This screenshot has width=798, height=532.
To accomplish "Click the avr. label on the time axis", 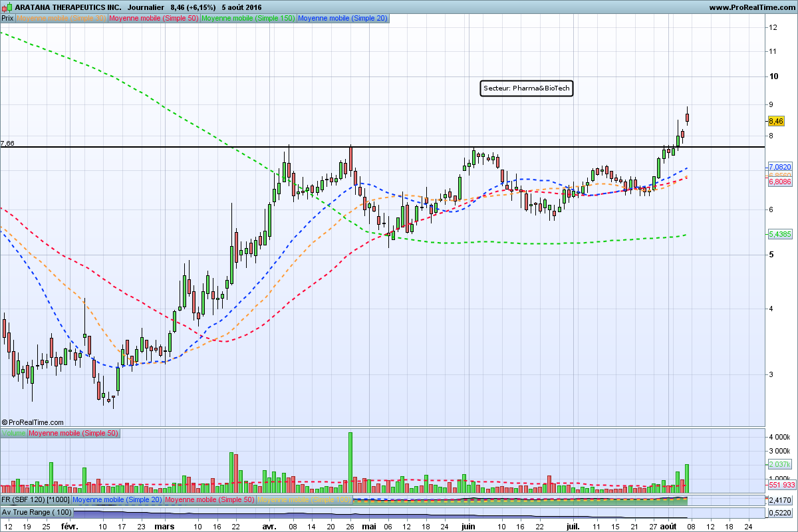I will (269, 525).
